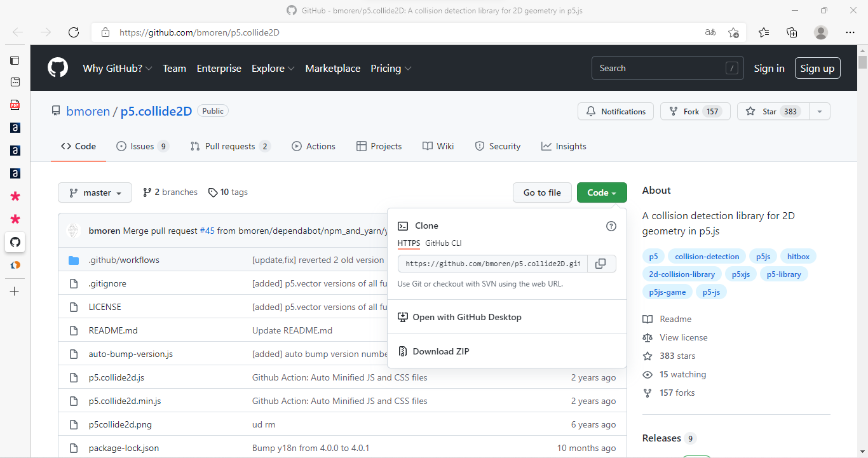
Task: Select the PDF tab icon in sidebar
Action: 15,105
